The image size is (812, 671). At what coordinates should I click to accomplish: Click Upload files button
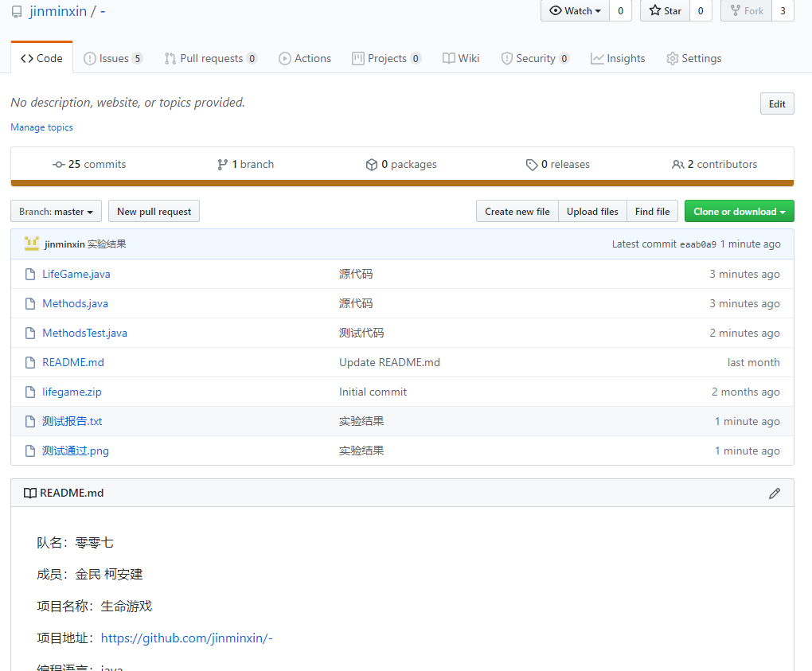click(x=592, y=211)
